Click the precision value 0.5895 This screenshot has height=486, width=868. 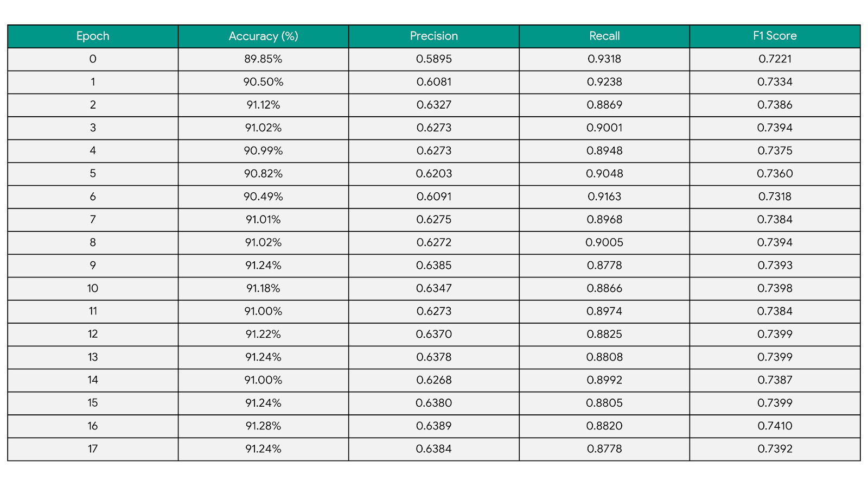point(433,59)
